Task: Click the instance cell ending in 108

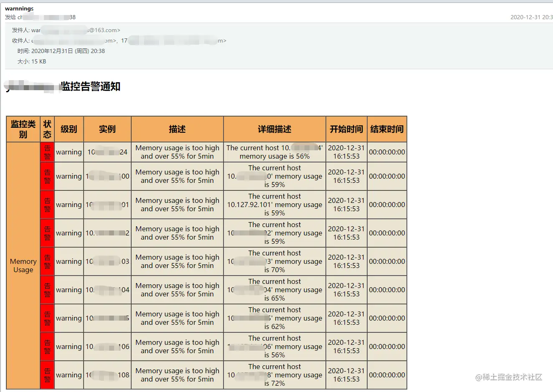Action: point(107,375)
